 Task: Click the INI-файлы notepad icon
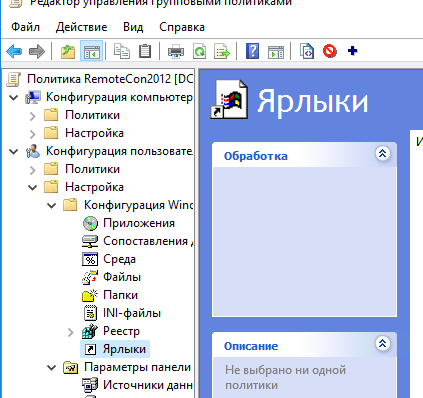pos(90,313)
